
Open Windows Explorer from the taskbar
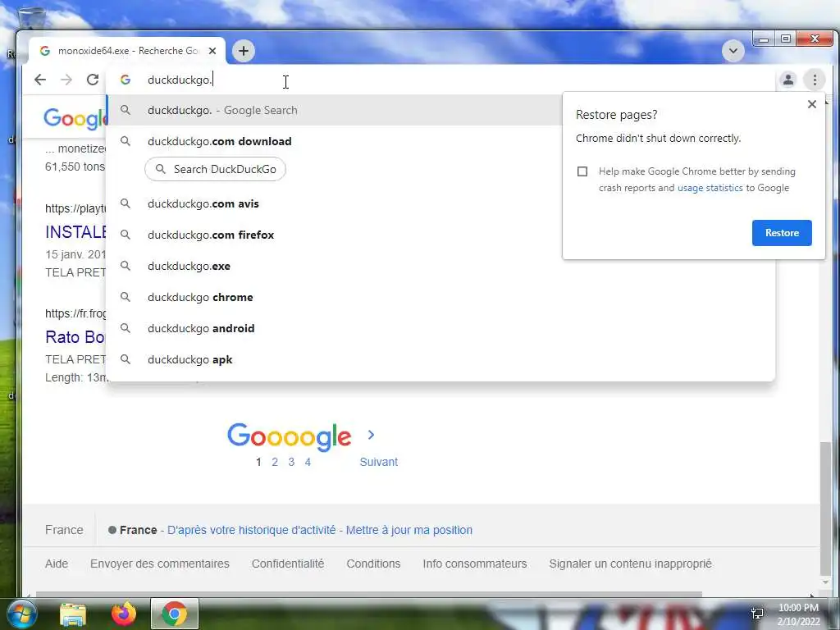click(73, 614)
